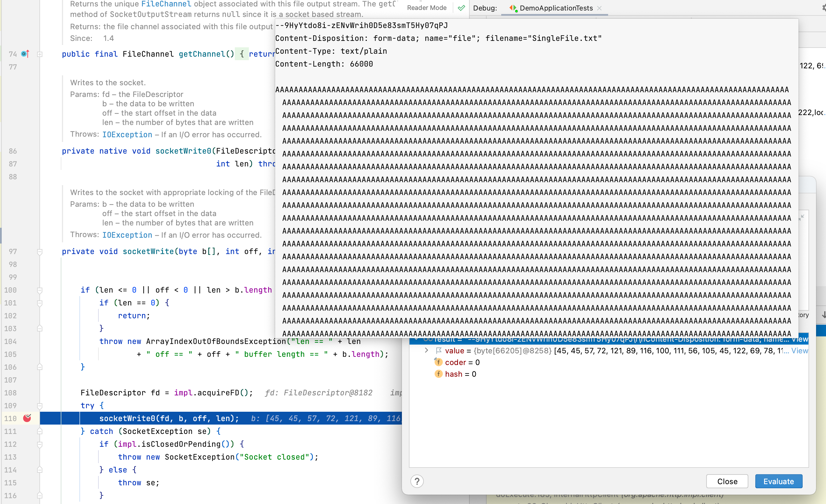Screen dimensions: 826x504
Task: Click the inline hint 'fd: FileDescriptor@8182'
Action: coord(318,392)
